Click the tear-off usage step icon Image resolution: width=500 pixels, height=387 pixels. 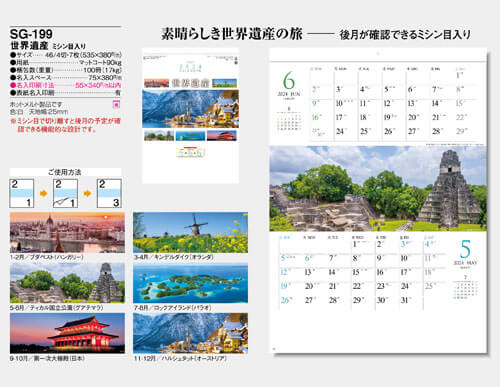(x=66, y=193)
